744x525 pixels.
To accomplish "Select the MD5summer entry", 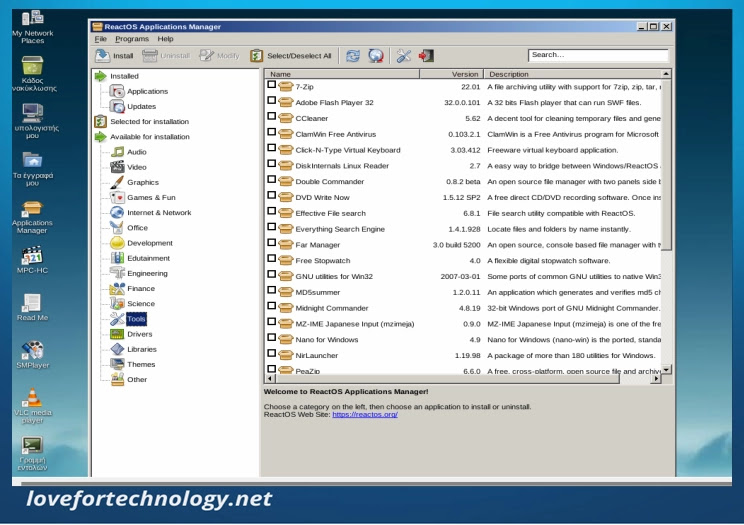I will (x=317, y=292).
